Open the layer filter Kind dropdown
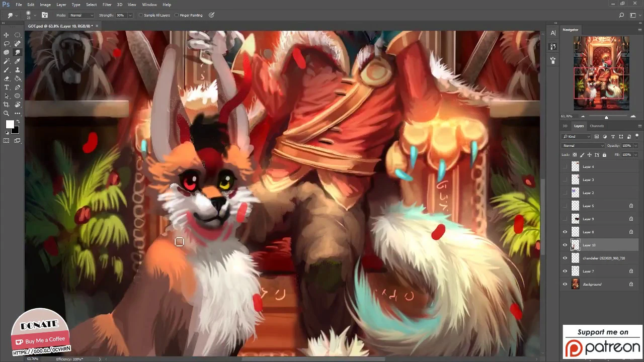644x362 pixels. [577, 136]
